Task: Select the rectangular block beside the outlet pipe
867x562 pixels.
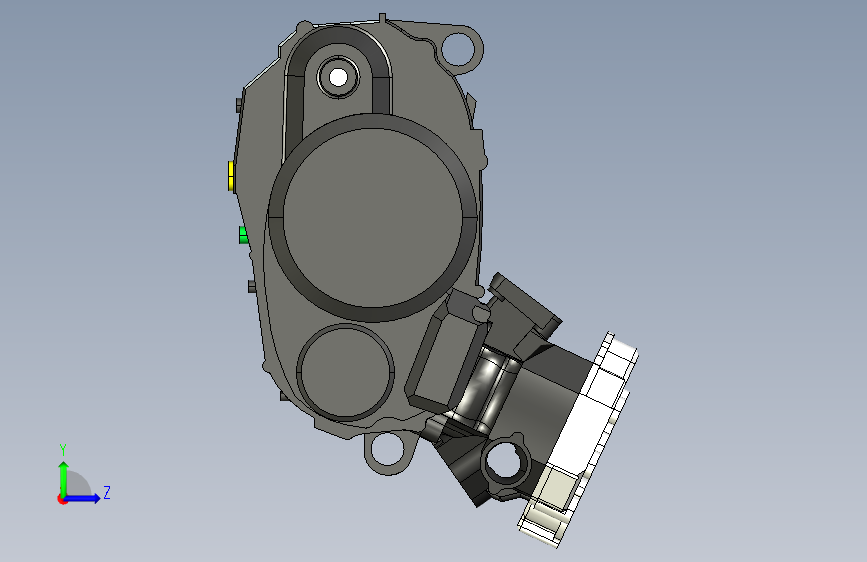Action: (x=446, y=351)
